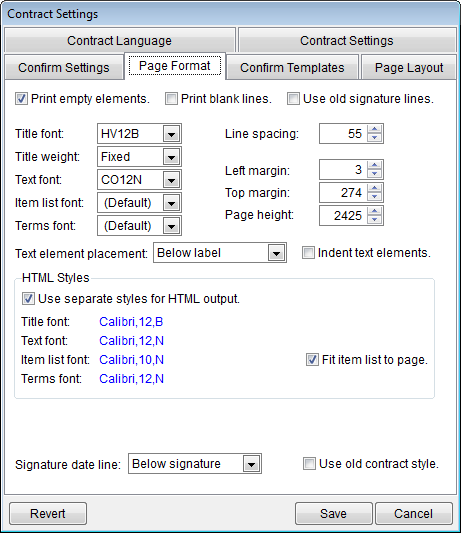
Task: Increase Left margin with up arrow
Action: tap(374, 165)
